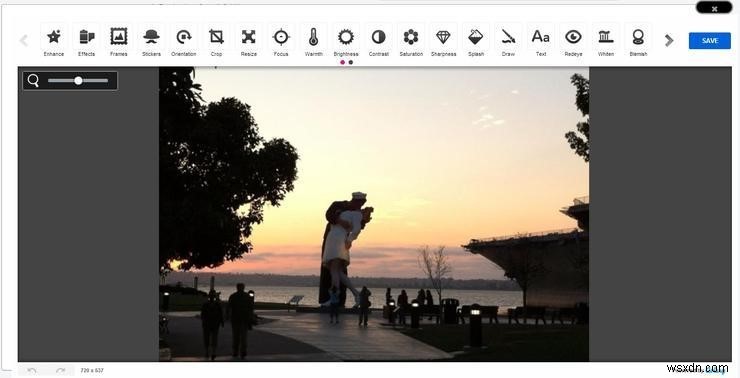Open the Whiten tool
The width and height of the screenshot is (740, 378).
[x=605, y=41]
